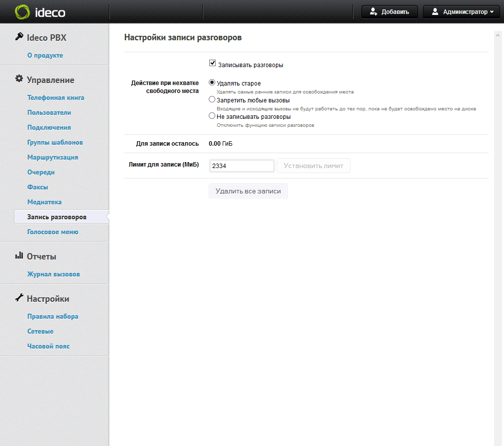Screen dimensions: 504x446
Task: Click the Для записи осталось label
Action: (168, 143)
